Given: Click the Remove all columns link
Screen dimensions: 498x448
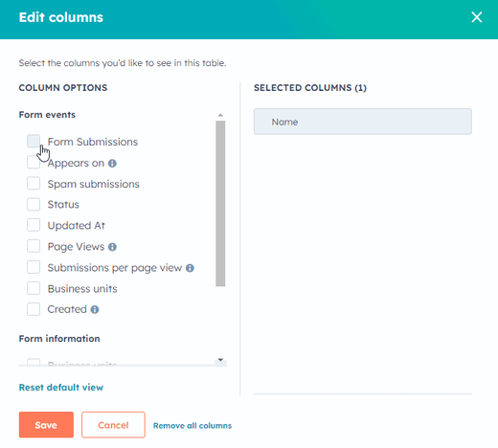Looking at the screenshot, I should click(192, 426).
